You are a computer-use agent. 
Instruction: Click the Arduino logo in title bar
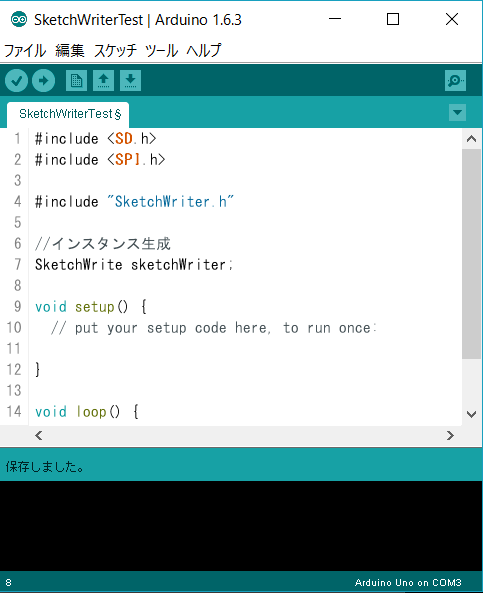(x=19, y=19)
